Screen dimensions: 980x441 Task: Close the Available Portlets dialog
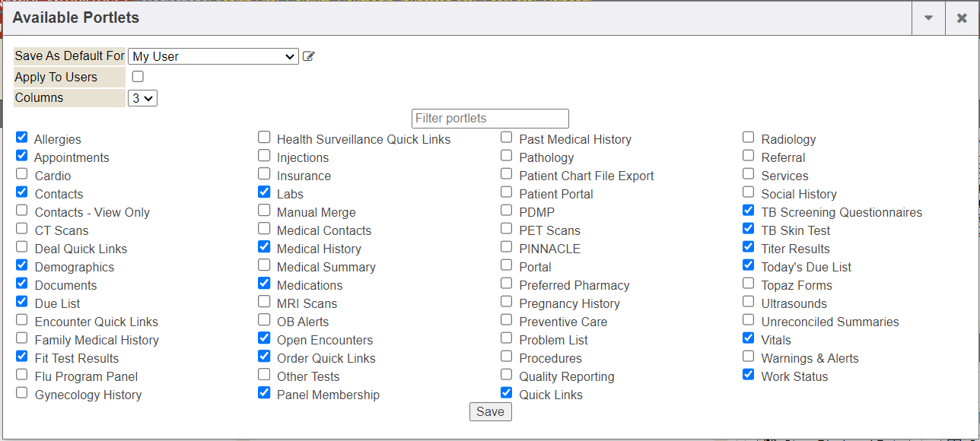[x=962, y=18]
